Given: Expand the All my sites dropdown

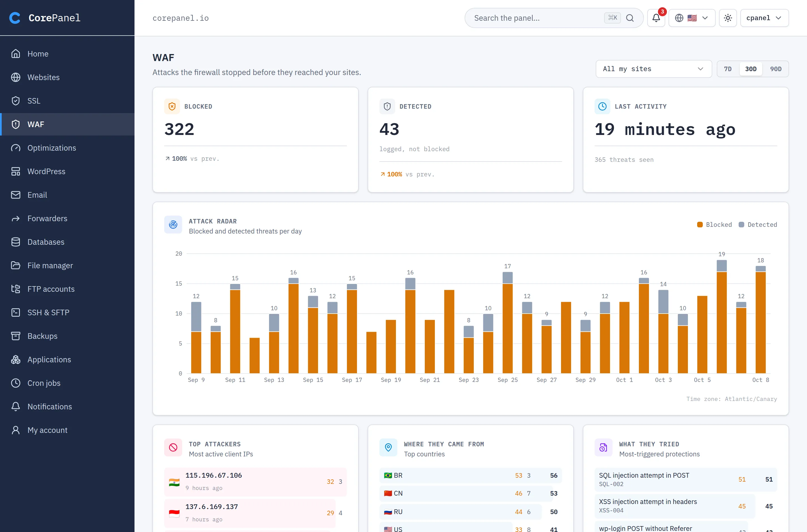Looking at the screenshot, I should tap(653, 69).
